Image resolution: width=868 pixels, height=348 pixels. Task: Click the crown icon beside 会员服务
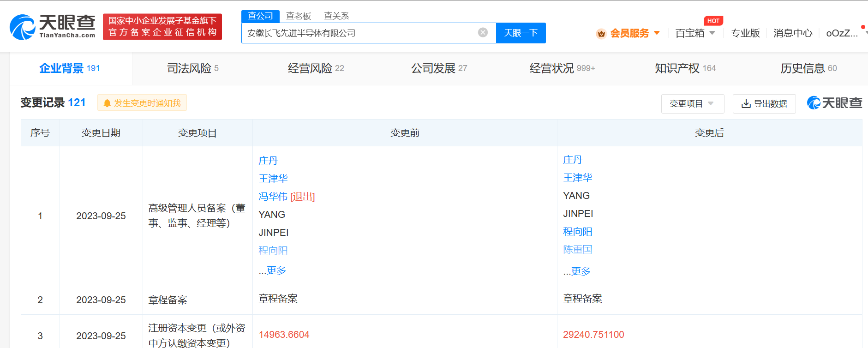[601, 33]
